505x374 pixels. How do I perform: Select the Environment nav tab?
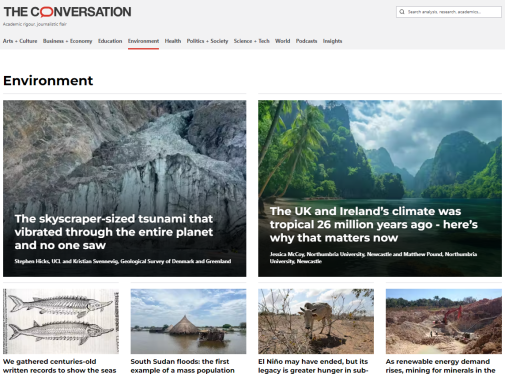143,41
